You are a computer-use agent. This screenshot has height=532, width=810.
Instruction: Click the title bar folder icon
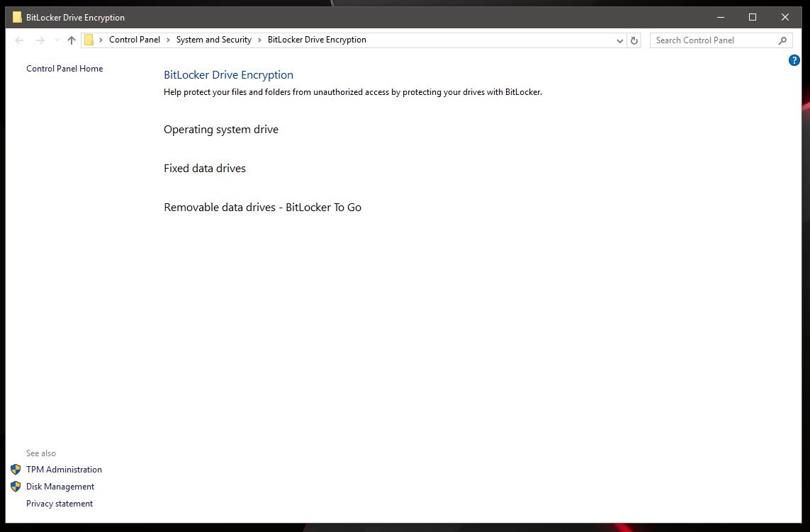pyautogui.click(x=17, y=17)
